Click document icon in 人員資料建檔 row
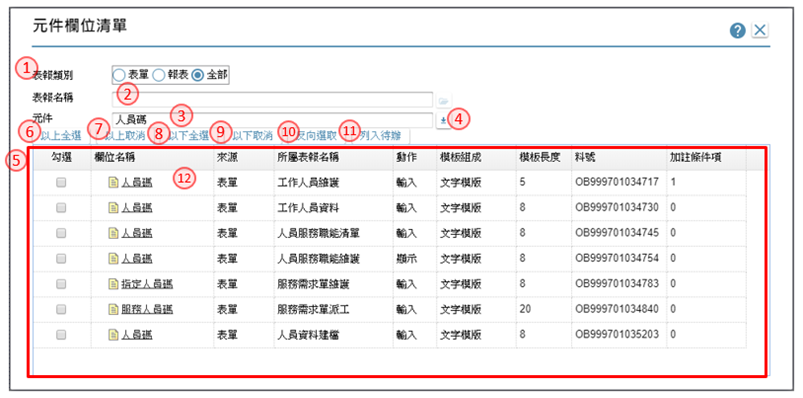 tap(113, 335)
